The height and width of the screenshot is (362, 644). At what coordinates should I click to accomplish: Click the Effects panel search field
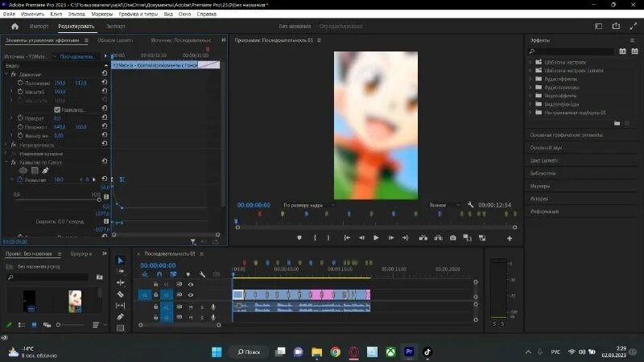point(572,51)
